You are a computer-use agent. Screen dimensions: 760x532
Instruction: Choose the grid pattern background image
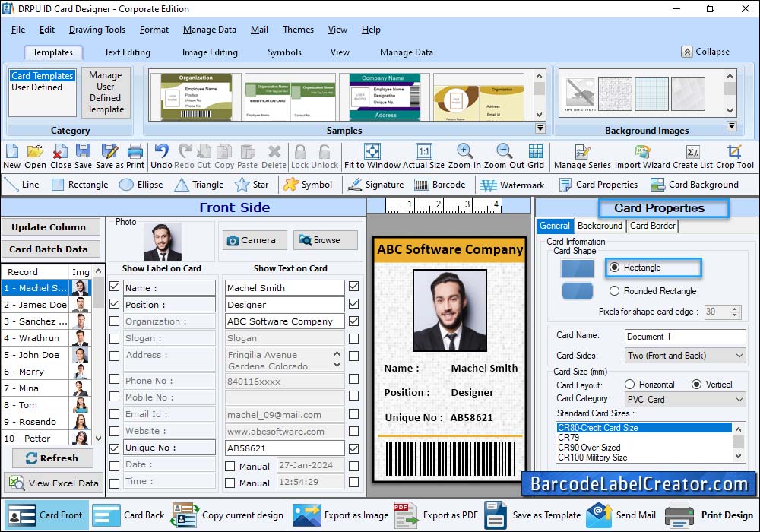click(x=651, y=93)
